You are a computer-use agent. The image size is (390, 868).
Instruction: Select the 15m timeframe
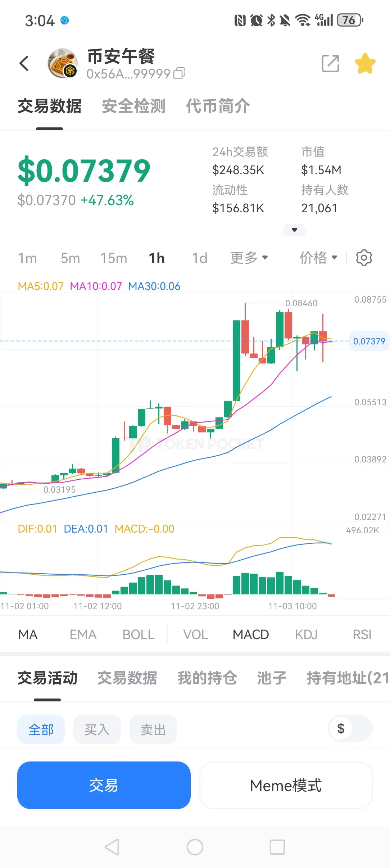114,258
